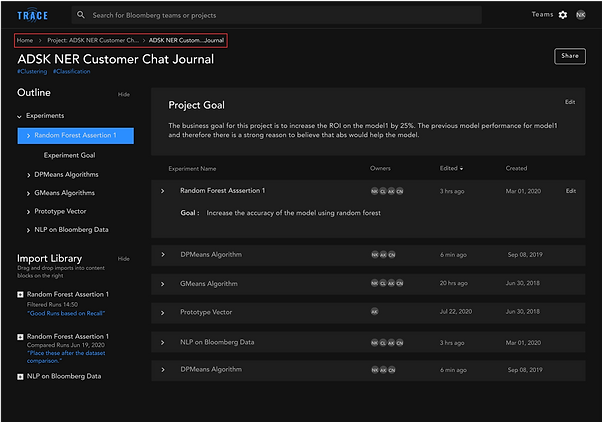Open the NK user avatar menu
This screenshot has height=422, width=602.
[x=580, y=15]
